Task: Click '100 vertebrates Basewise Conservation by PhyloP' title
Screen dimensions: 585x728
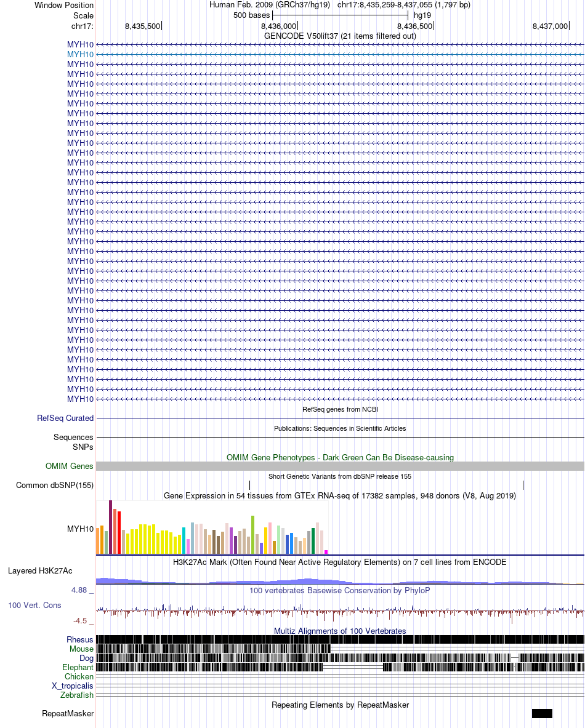Action: pos(340,590)
